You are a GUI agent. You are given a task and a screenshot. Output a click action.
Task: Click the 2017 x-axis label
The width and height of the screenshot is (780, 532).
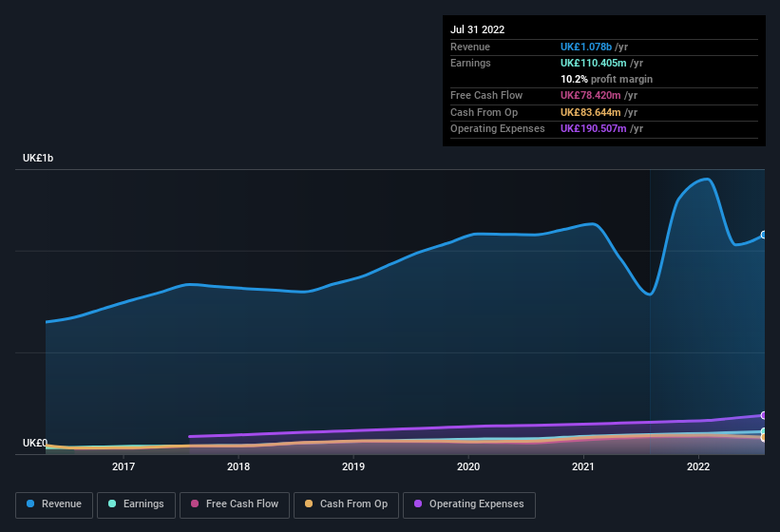tap(124, 466)
